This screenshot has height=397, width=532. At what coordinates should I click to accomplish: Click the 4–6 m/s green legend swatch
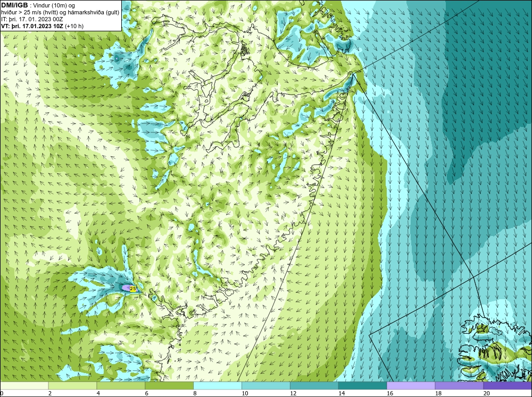click(121, 385)
